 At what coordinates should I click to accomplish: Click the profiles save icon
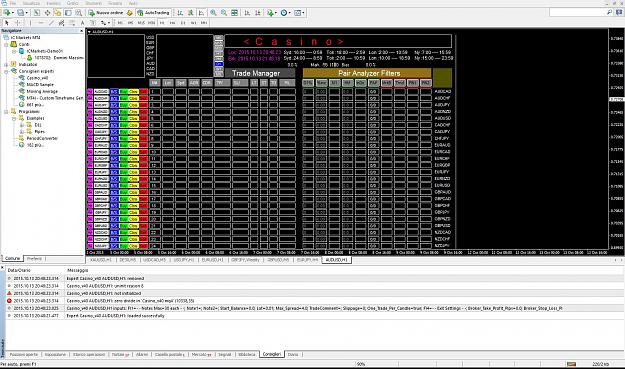[x=20, y=13]
